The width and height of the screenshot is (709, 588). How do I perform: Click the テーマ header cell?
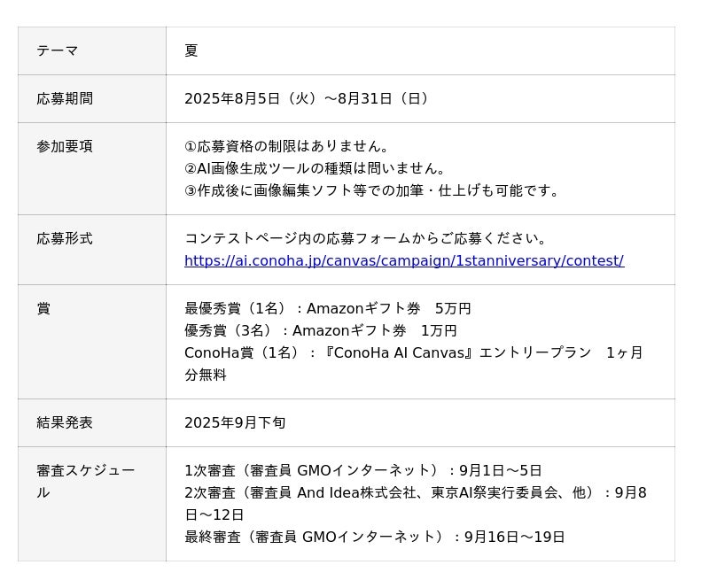(58, 51)
